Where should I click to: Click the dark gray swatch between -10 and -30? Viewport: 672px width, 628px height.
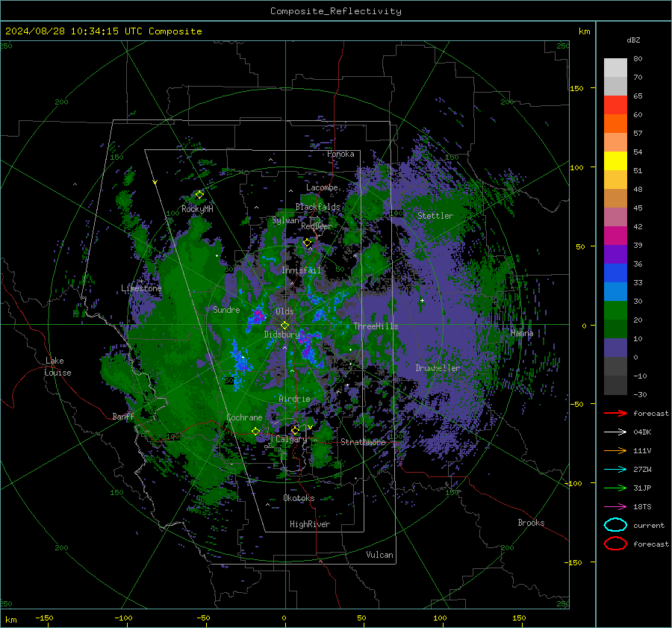pyautogui.click(x=615, y=385)
